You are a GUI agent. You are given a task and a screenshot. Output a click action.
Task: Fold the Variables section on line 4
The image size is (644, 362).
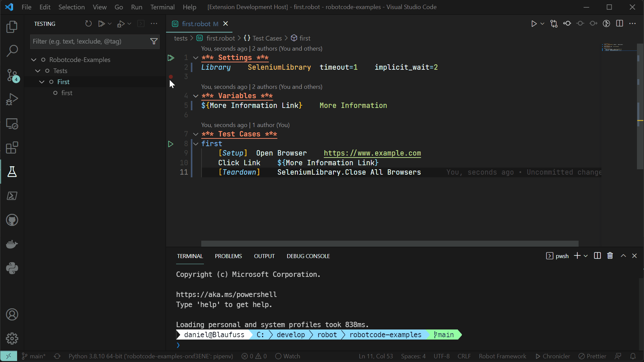pyautogui.click(x=196, y=96)
